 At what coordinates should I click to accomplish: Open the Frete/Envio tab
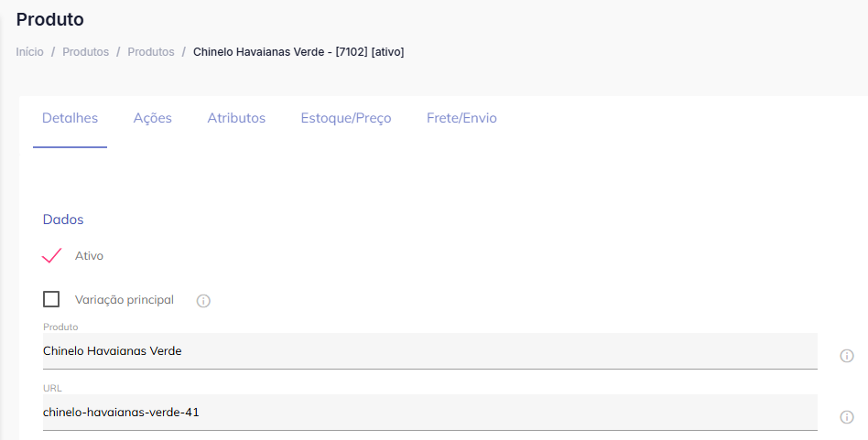461,118
